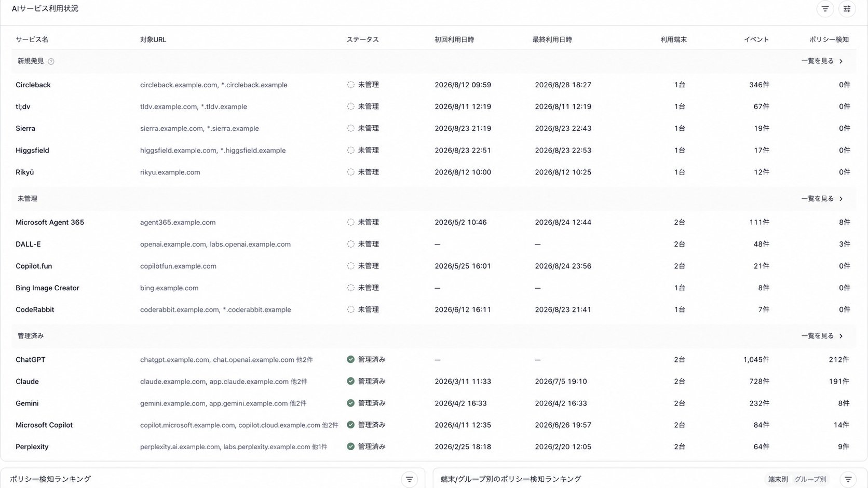The width and height of the screenshot is (868, 488).
Task: Open filter icon in 端末/グループ別 ranking panel
Action: (848, 479)
